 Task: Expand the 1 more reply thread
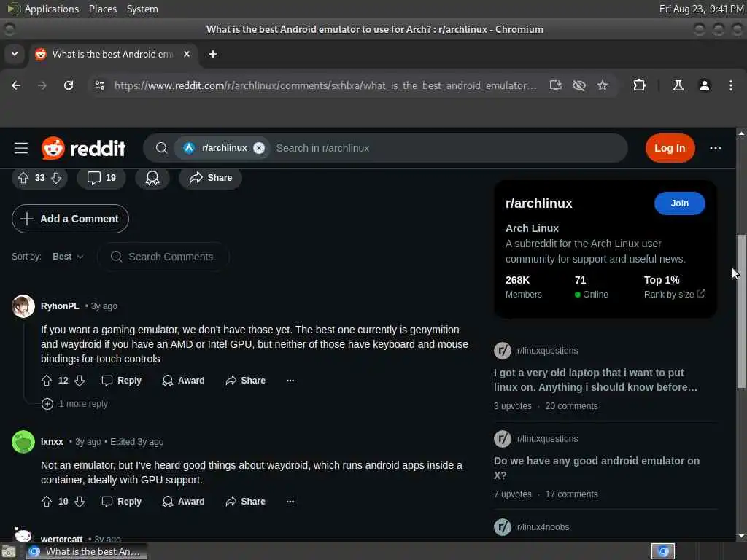coord(74,404)
